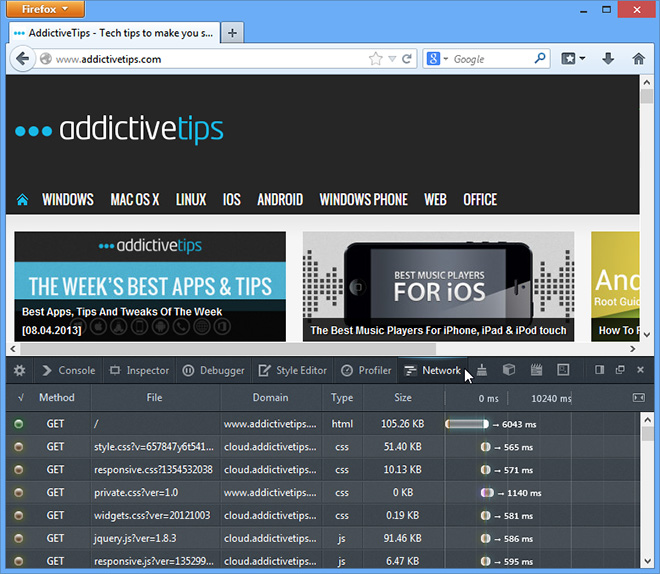Toggle the network details pane icon

pos(639,397)
